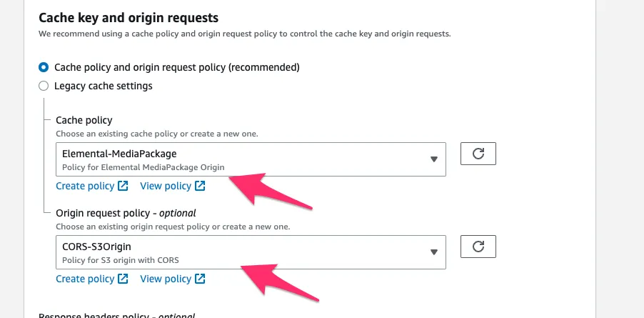Select the recommended cache policy radio button
The width and height of the screenshot is (644, 318).
44,67
